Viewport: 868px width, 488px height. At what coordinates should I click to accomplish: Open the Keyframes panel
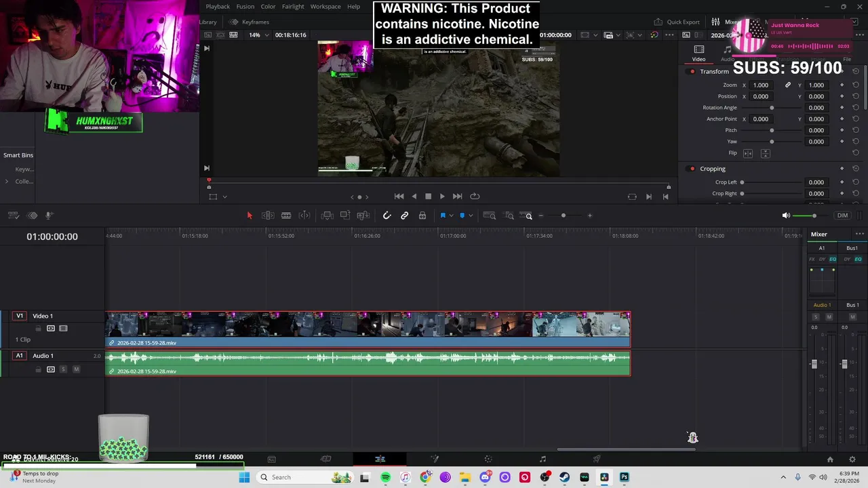[250, 22]
